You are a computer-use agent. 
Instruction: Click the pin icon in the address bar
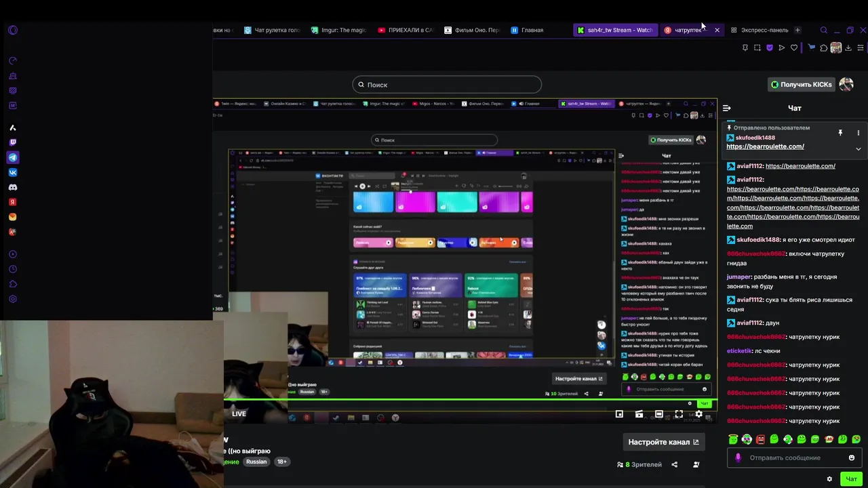[x=745, y=48]
